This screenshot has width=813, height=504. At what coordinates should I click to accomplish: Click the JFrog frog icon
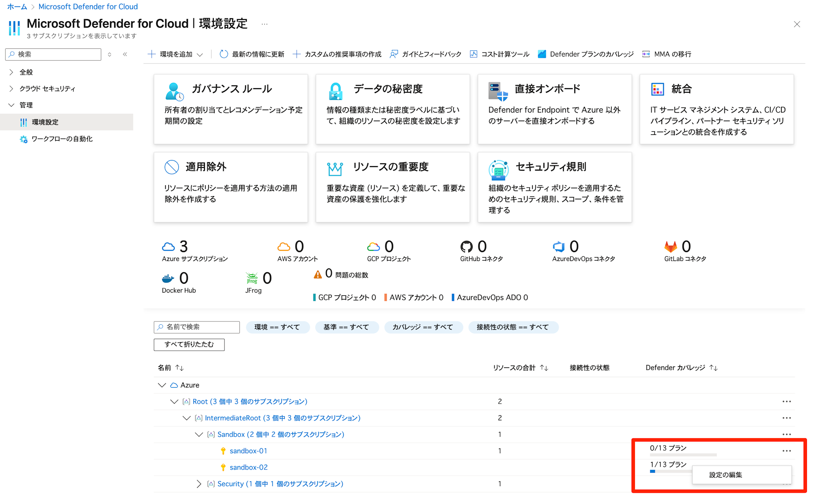coord(252,278)
